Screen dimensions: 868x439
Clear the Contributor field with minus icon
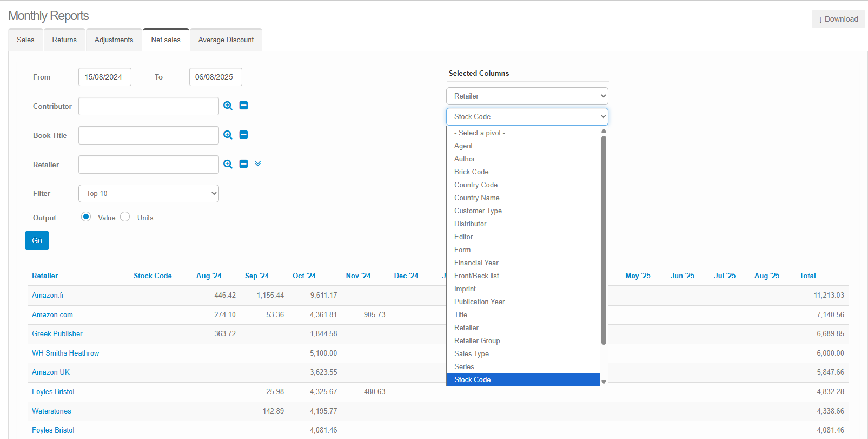point(243,106)
